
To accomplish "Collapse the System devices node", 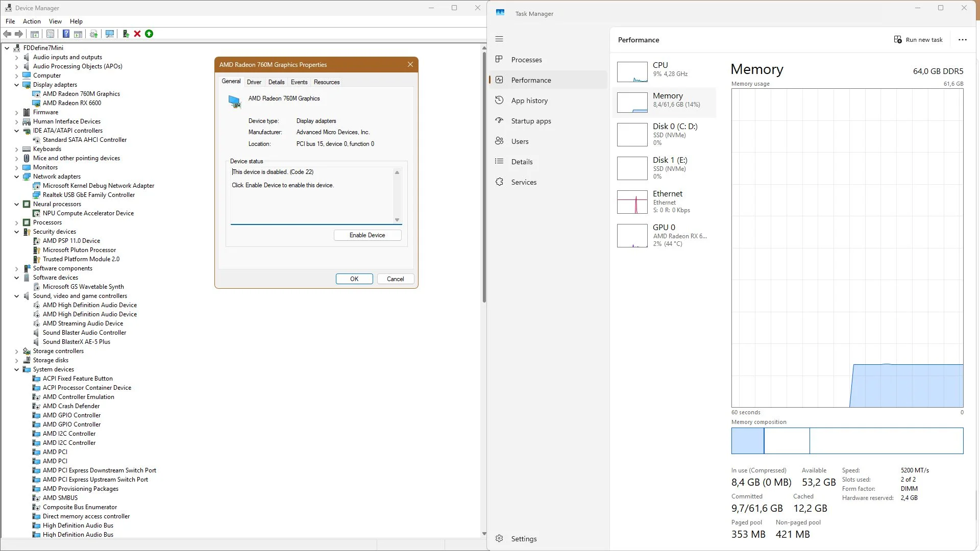I will pyautogui.click(x=16, y=370).
